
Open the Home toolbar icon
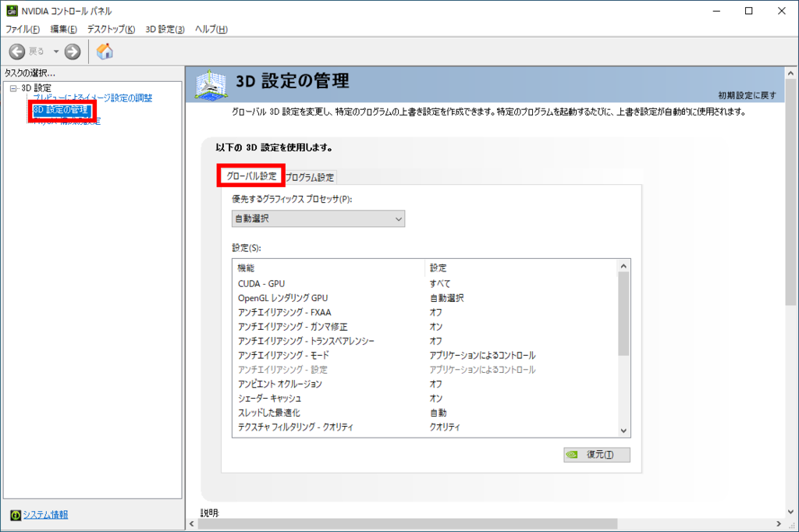coord(105,51)
